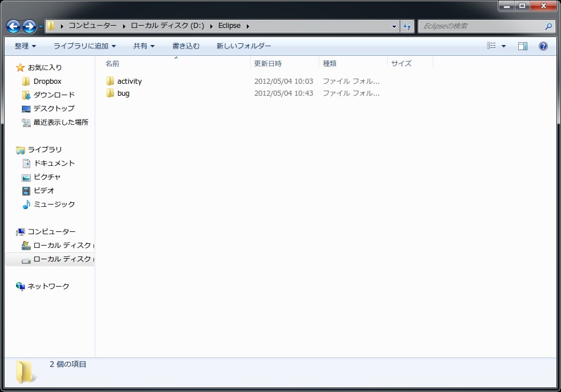Image resolution: width=561 pixels, height=392 pixels.
Task: Toggle the preview pane icon
Action: [523, 46]
